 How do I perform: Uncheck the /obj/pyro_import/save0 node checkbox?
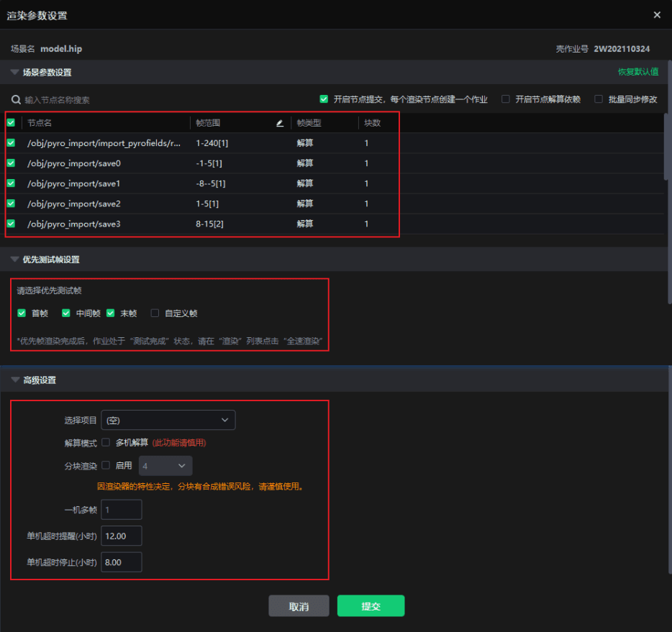11,163
